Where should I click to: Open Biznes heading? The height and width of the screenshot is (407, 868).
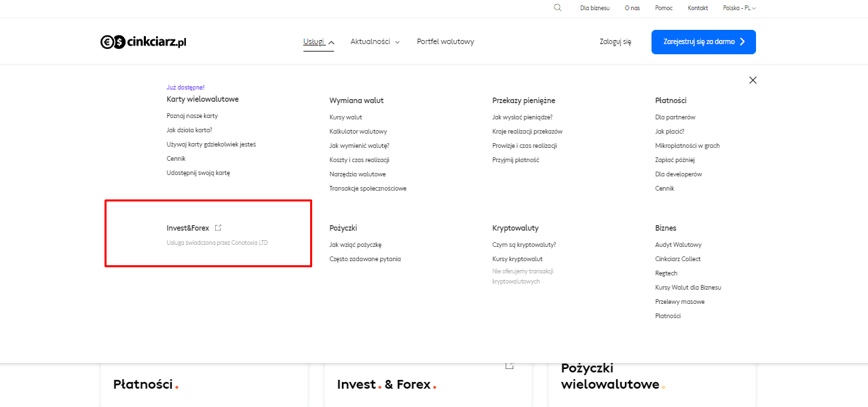point(666,228)
